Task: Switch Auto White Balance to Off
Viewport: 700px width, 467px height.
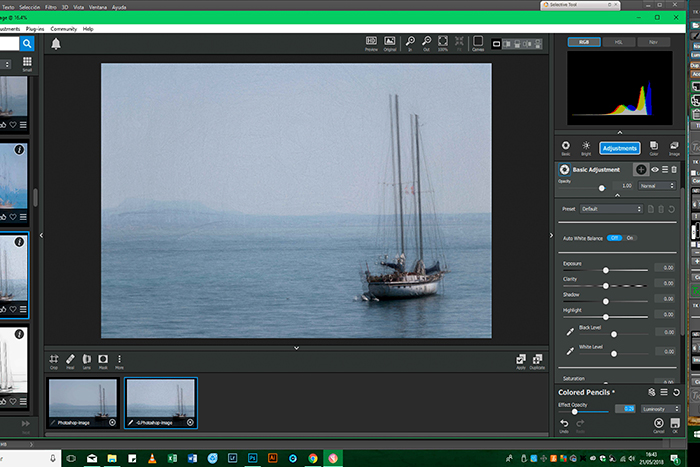Action: 615,238
